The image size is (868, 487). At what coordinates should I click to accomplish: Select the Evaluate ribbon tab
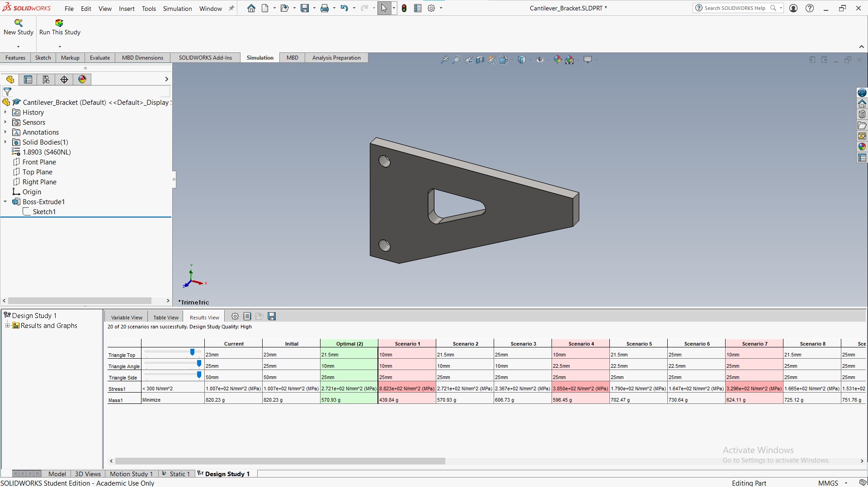click(100, 58)
